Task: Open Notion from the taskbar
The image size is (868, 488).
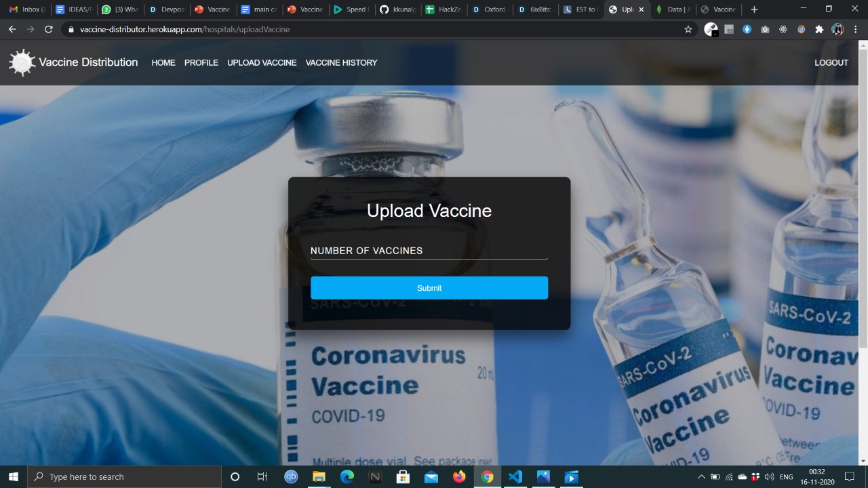Action: (x=374, y=476)
